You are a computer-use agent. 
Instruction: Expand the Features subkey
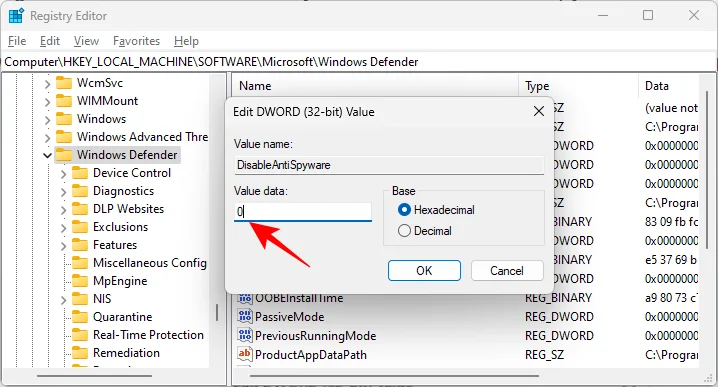(x=63, y=245)
